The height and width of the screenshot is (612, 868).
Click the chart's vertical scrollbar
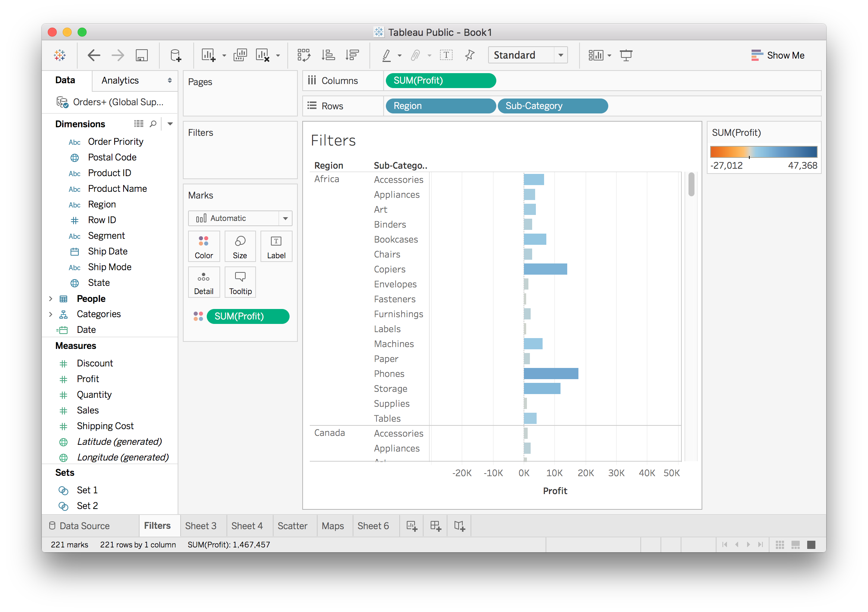(x=691, y=185)
